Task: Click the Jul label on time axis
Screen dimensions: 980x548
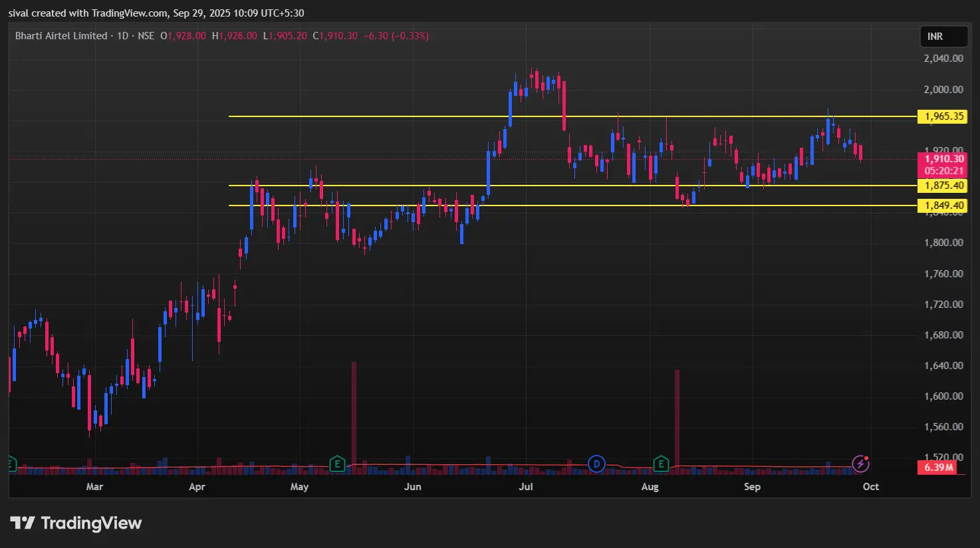Action: pyautogui.click(x=526, y=487)
